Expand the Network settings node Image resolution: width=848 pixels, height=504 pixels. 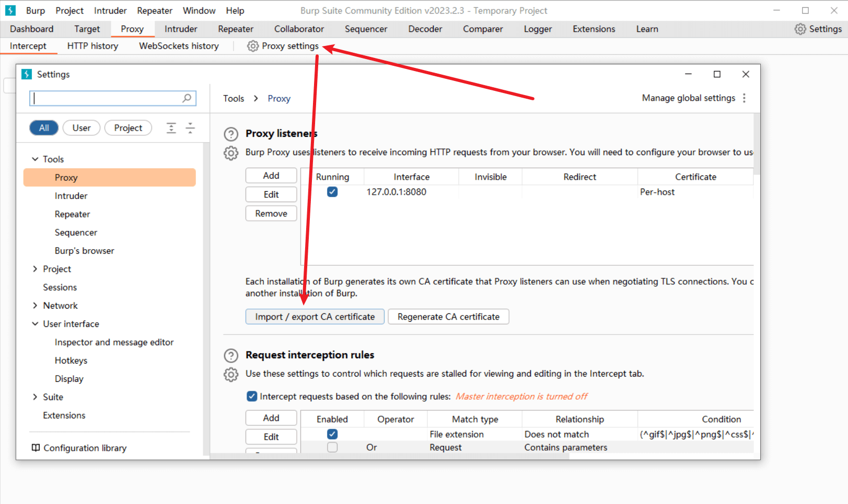pyautogui.click(x=35, y=306)
